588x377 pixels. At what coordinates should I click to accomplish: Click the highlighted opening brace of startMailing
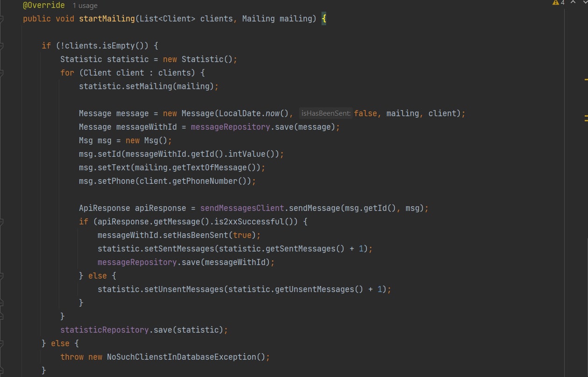click(x=323, y=19)
